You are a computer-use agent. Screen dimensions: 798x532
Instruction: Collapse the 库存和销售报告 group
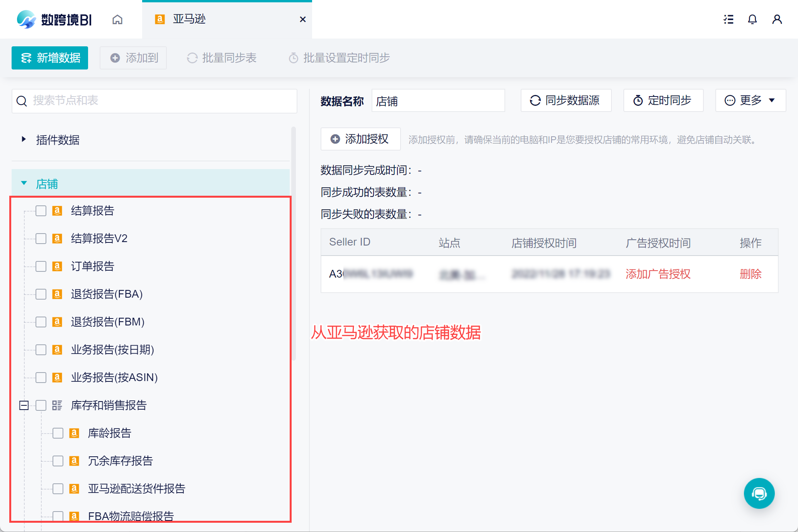[x=24, y=405]
